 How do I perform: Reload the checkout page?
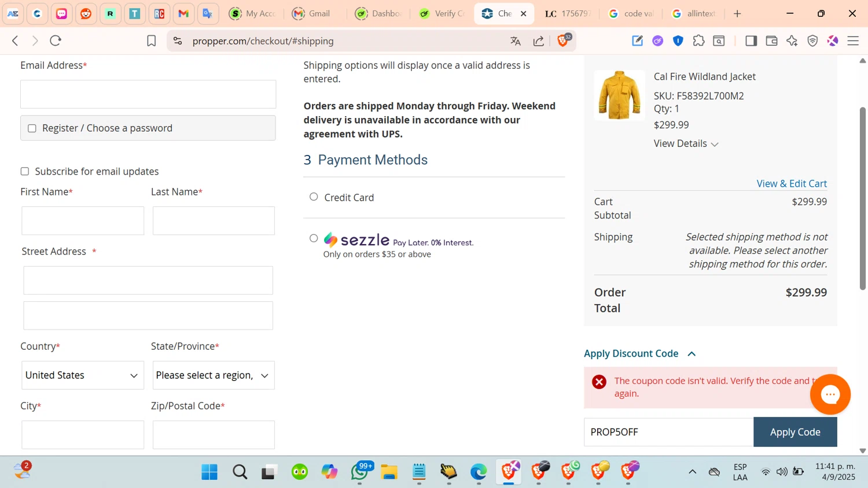pos(56,40)
